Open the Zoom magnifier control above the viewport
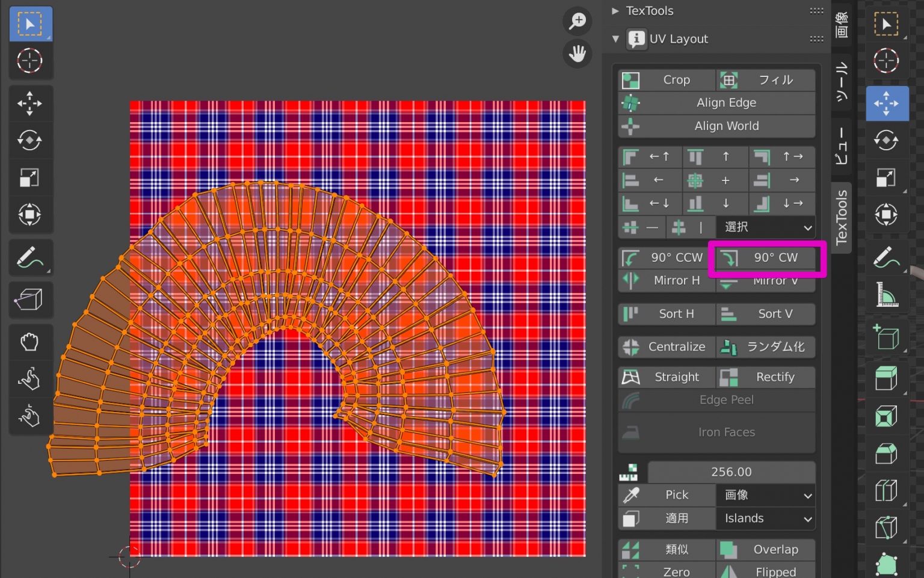The image size is (924, 578). click(577, 20)
